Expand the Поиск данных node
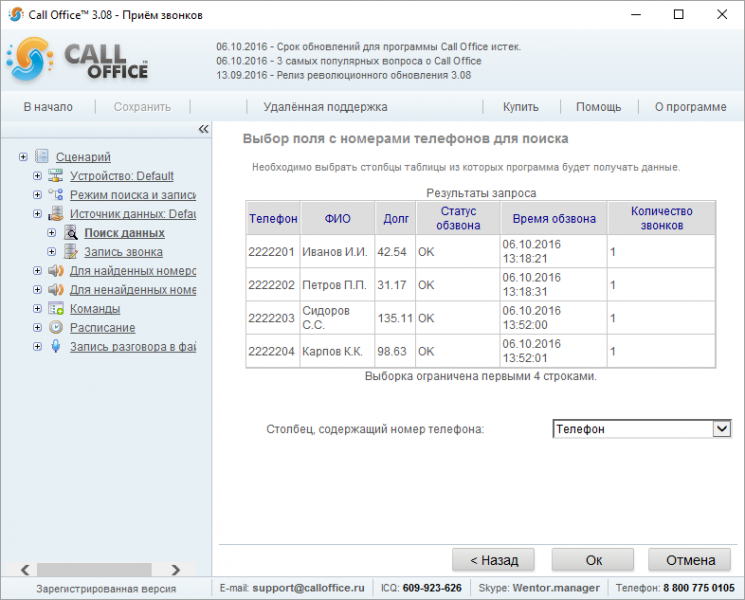Screen dimensions: 745x600 pos(52,233)
